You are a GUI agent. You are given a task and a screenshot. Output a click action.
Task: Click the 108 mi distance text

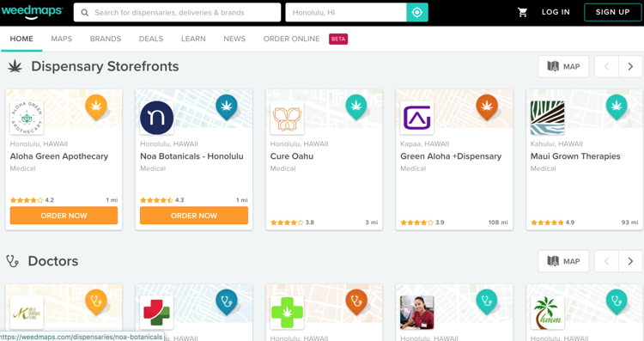498,222
